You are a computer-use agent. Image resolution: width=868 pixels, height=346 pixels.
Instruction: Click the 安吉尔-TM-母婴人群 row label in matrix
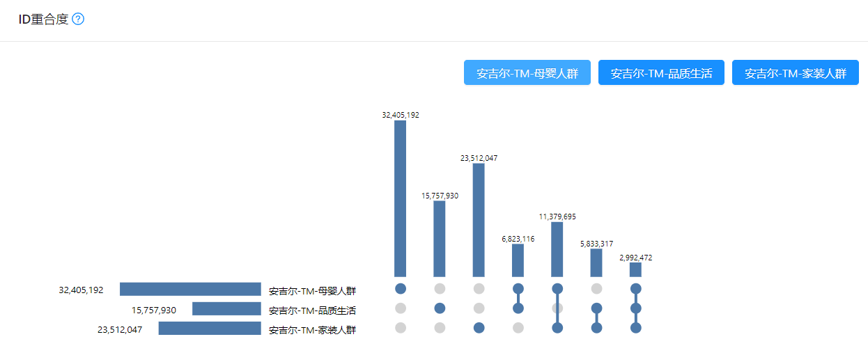(312, 291)
